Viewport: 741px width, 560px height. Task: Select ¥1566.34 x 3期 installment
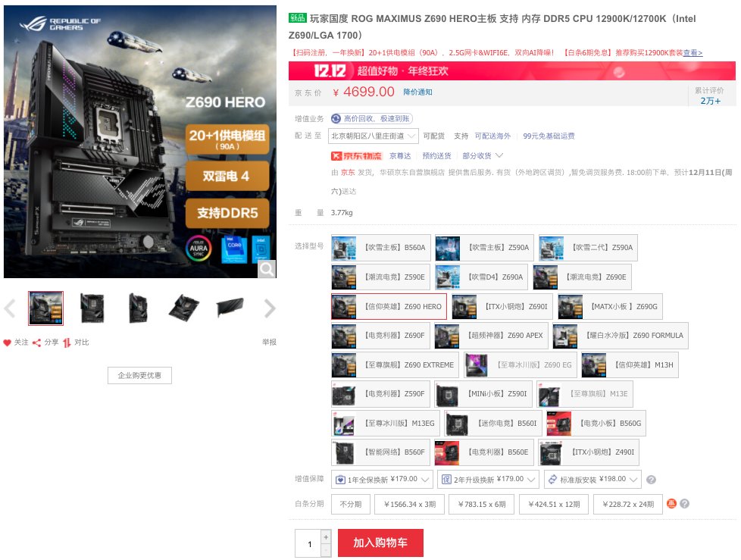(x=409, y=504)
